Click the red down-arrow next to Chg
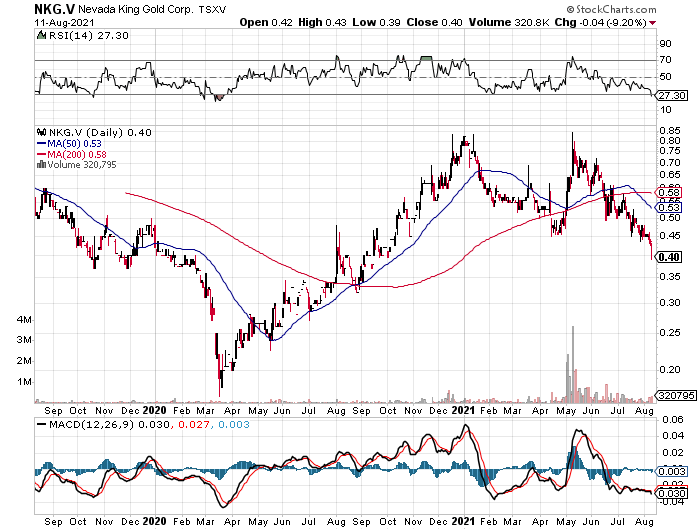Screen dimensions: 700x530 (x=653, y=23)
